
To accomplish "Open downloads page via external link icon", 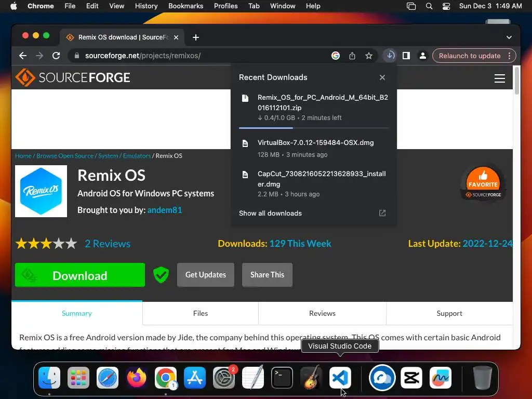I will 382,213.
